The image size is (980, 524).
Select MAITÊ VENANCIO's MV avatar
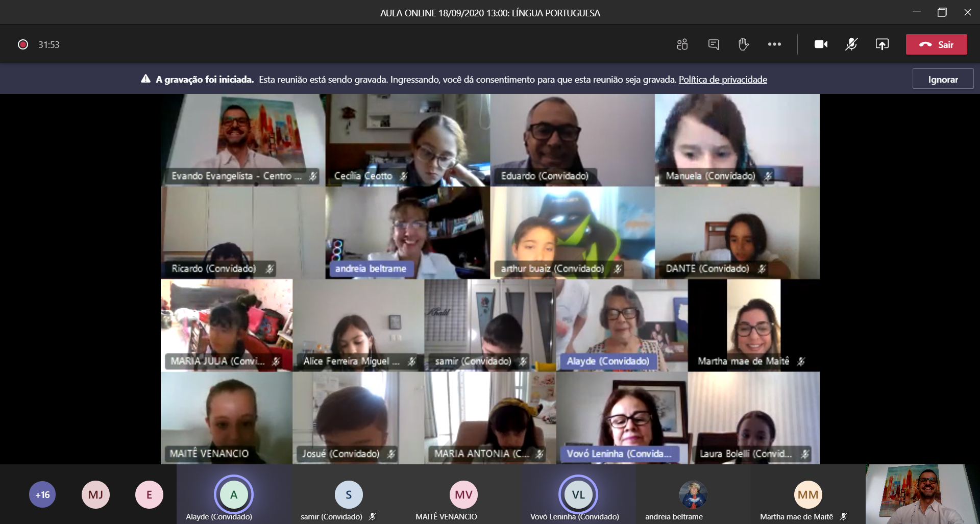[x=463, y=494]
